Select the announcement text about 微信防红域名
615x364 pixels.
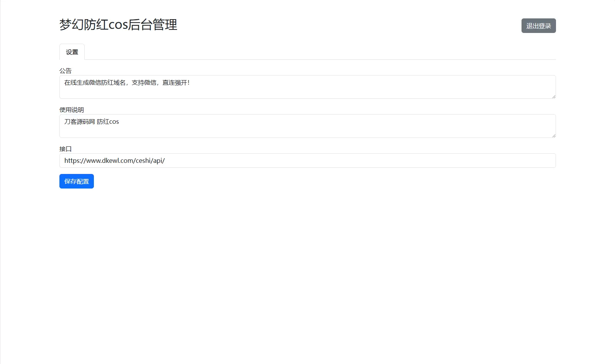pos(127,82)
